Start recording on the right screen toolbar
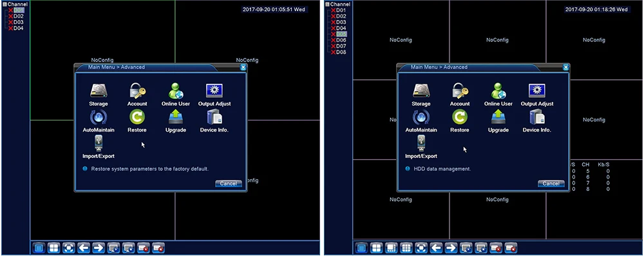This screenshot has height=256, width=644. click(496, 248)
